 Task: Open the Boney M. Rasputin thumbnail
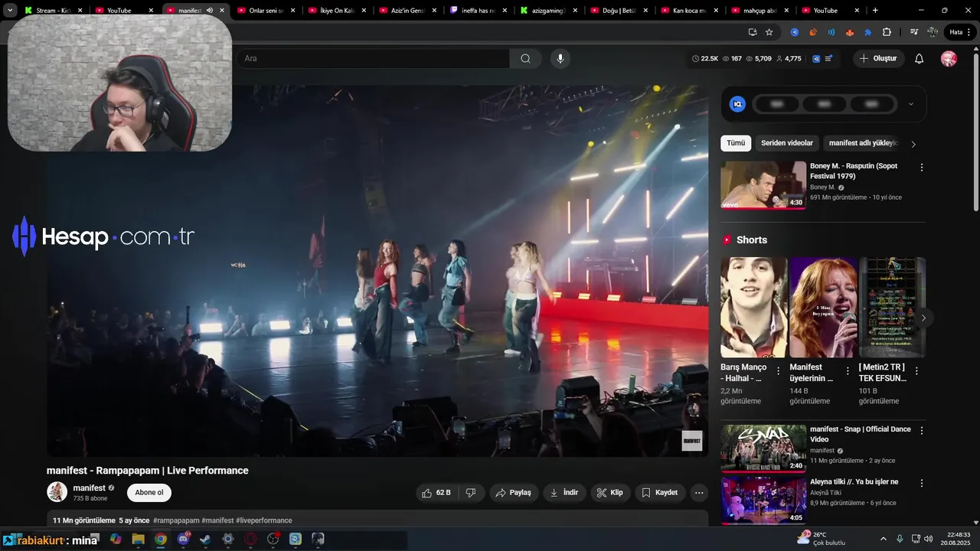coord(763,184)
